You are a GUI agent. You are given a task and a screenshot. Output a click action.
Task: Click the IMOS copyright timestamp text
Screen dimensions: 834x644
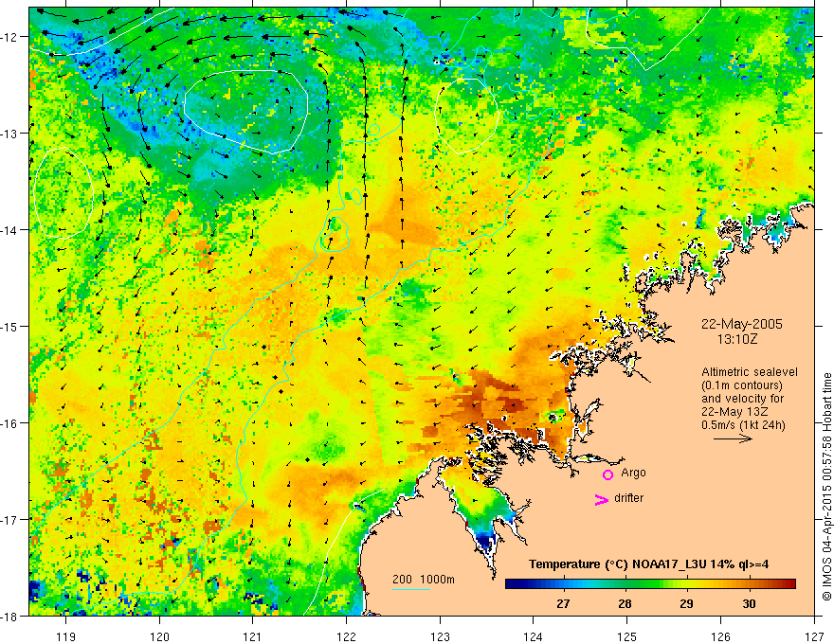[x=827, y=487]
